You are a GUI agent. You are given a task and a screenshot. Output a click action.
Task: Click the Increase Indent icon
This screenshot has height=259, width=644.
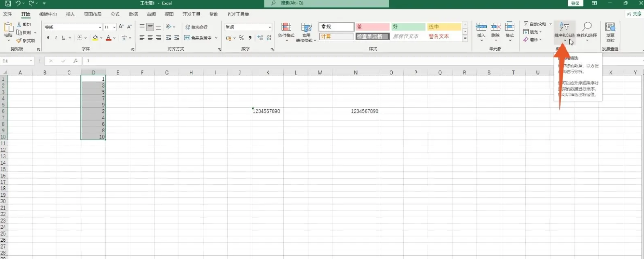177,38
